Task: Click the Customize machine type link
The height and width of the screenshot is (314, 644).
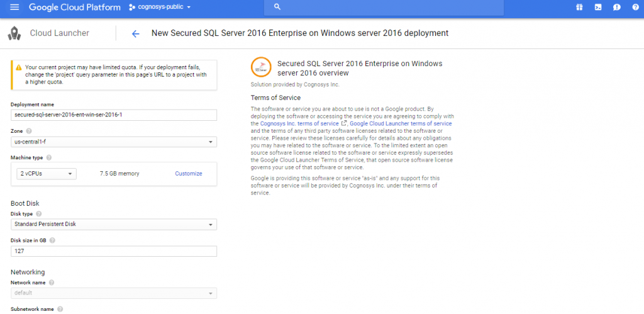Action: pyautogui.click(x=188, y=174)
